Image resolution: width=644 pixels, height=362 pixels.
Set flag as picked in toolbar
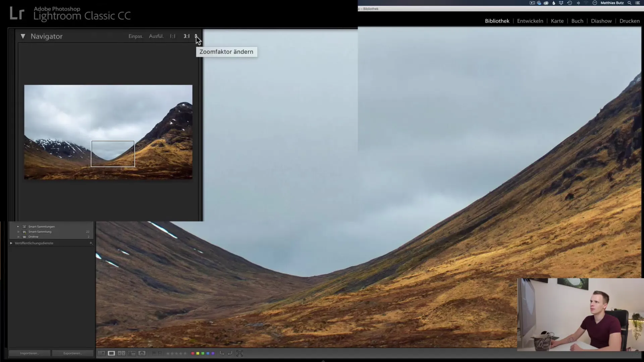[x=154, y=353]
